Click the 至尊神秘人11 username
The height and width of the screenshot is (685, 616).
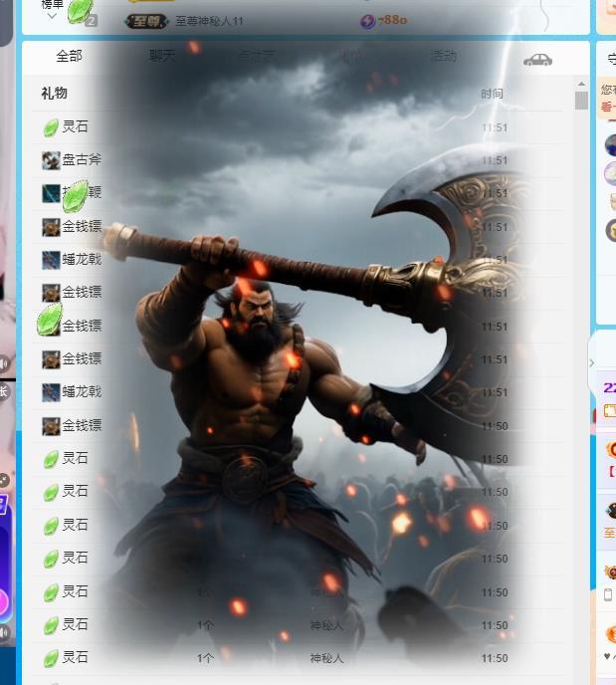[x=209, y=21]
